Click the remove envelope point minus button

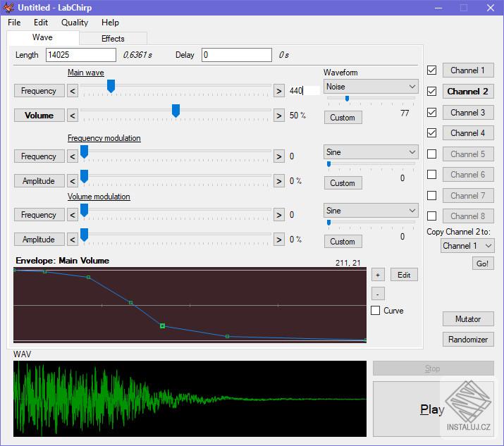pyautogui.click(x=378, y=293)
